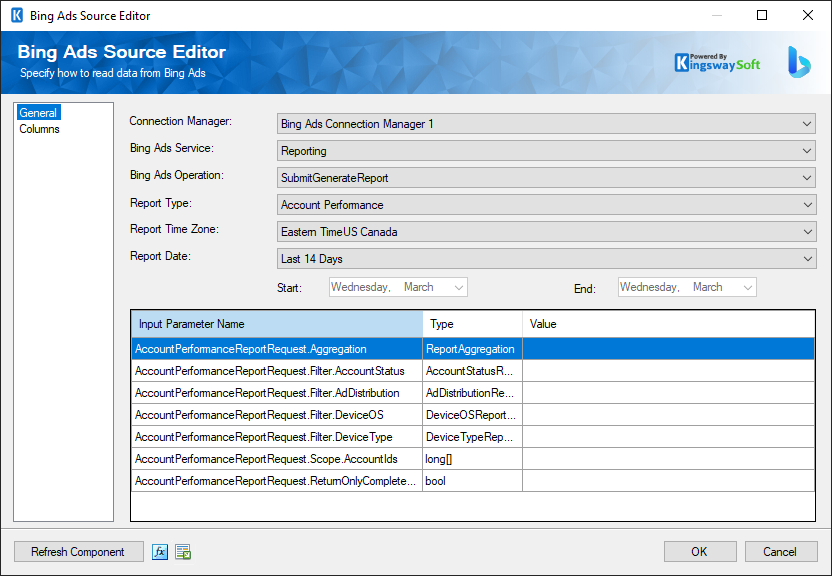This screenshot has width=832, height=576.
Task: Click the Value cell for Filter.DeviceOS
Action: [x=669, y=415]
